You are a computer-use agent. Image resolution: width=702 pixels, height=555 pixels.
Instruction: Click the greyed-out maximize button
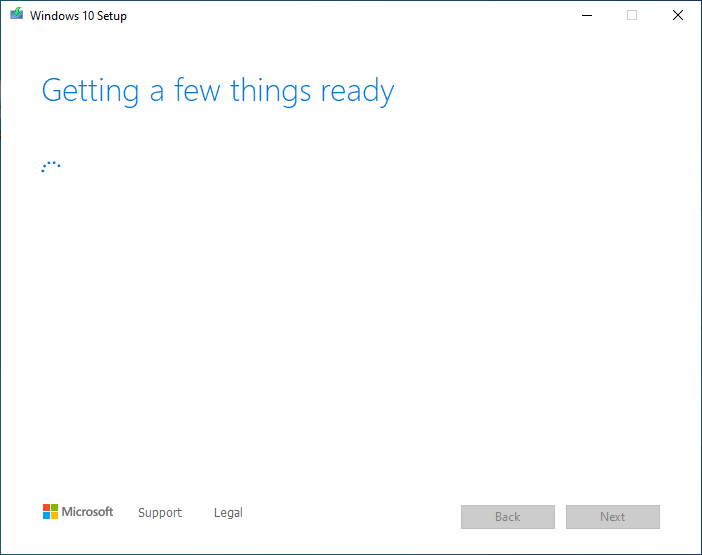[631, 15]
